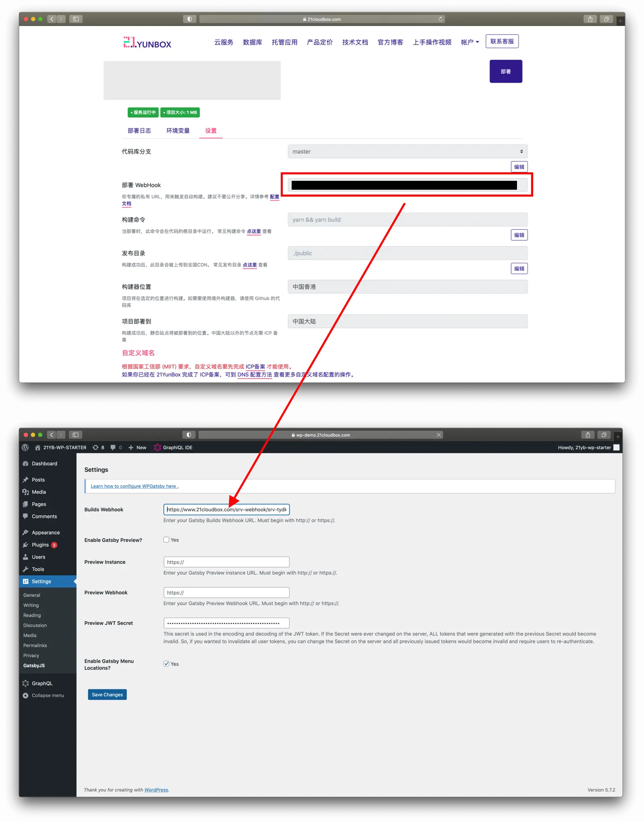
Task: Click the WordPress logo in admin bar
Action: click(25, 447)
